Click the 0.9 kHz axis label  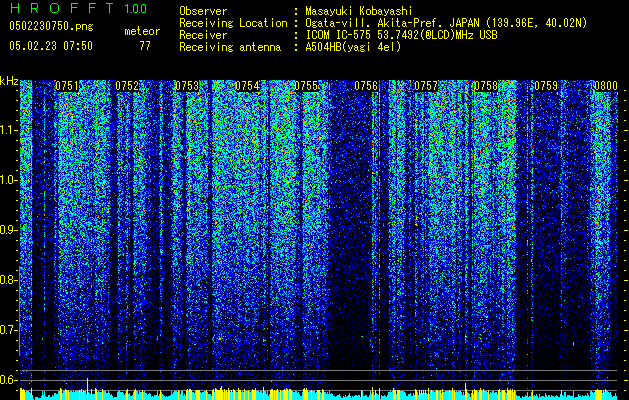pos(9,230)
